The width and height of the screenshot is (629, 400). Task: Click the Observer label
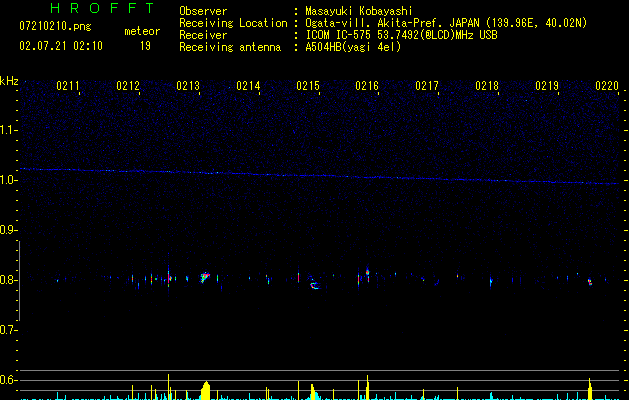pos(203,11)
